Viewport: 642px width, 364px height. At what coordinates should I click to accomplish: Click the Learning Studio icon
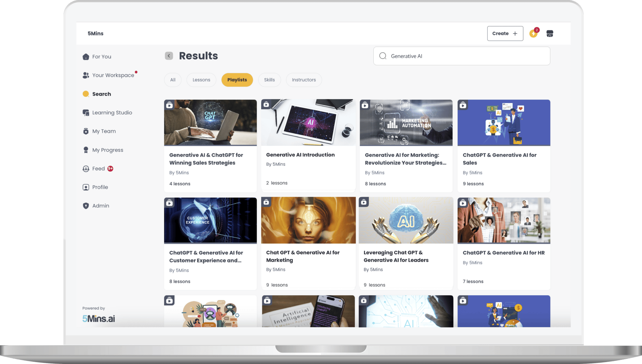pyautogui.click(x=86, y=113)
